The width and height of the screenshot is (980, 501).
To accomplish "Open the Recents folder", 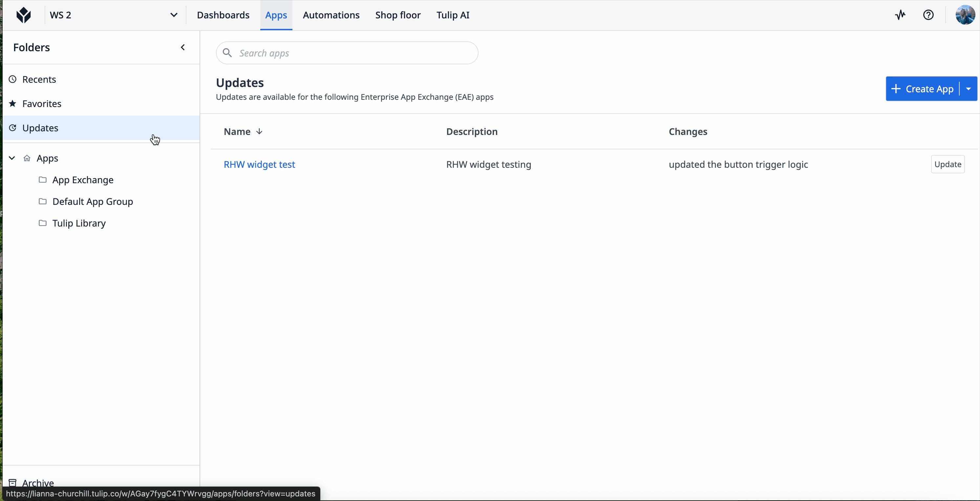I will 101,79.
